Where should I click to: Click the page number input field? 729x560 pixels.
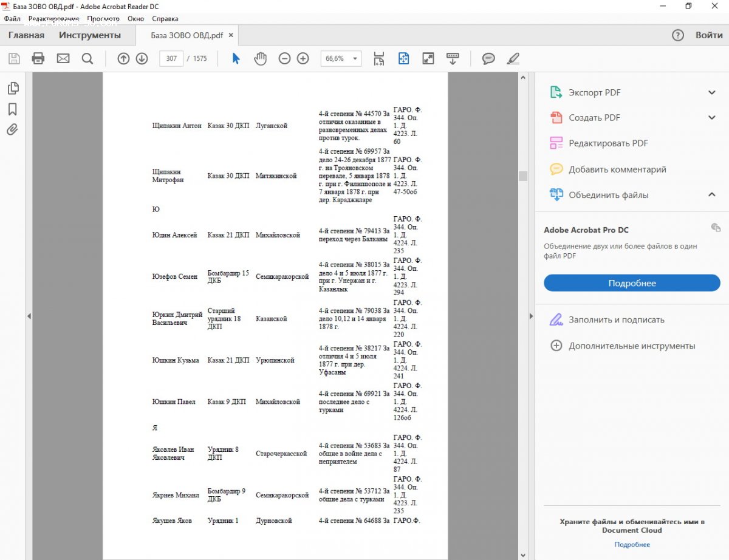171,58
